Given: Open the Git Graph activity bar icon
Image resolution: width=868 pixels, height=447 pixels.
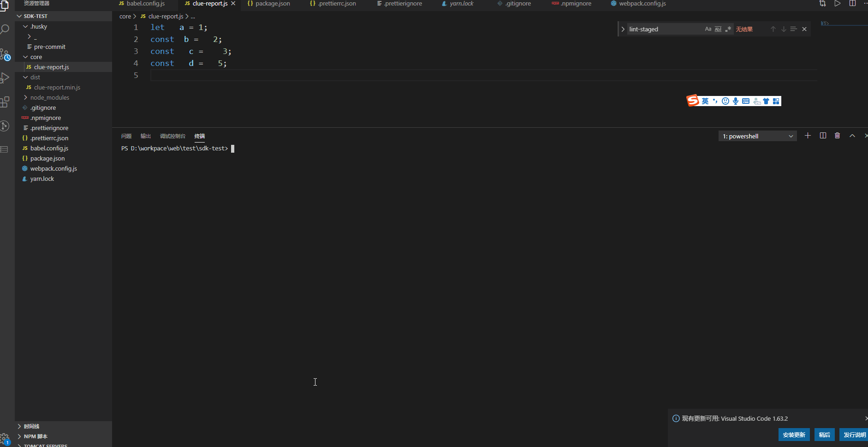Looking at the screenshot, I should click(5, 126).
